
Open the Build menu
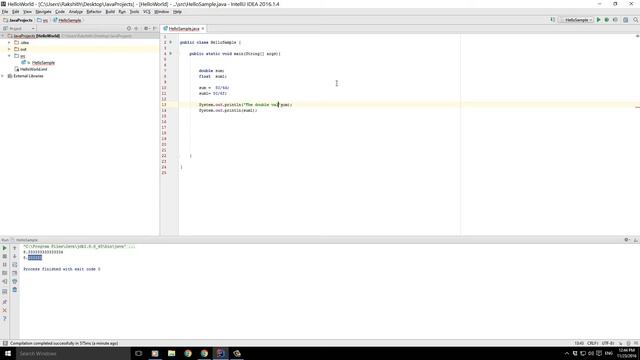click(110, 12)
